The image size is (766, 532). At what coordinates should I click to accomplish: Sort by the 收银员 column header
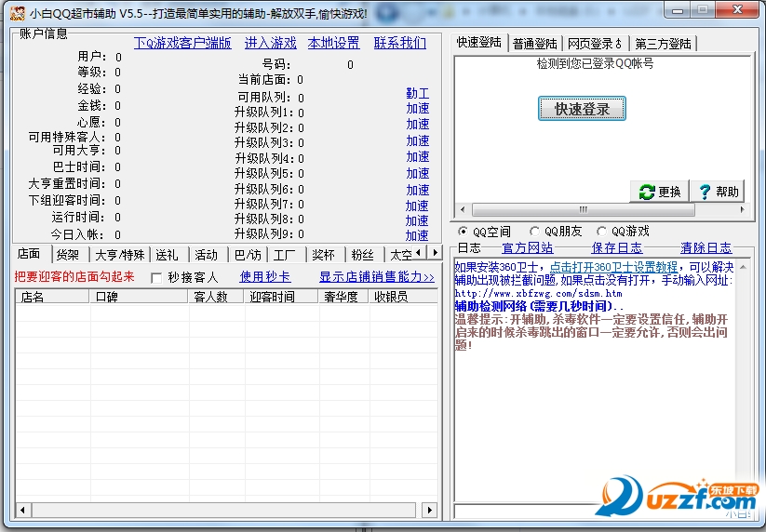(402, 297)
